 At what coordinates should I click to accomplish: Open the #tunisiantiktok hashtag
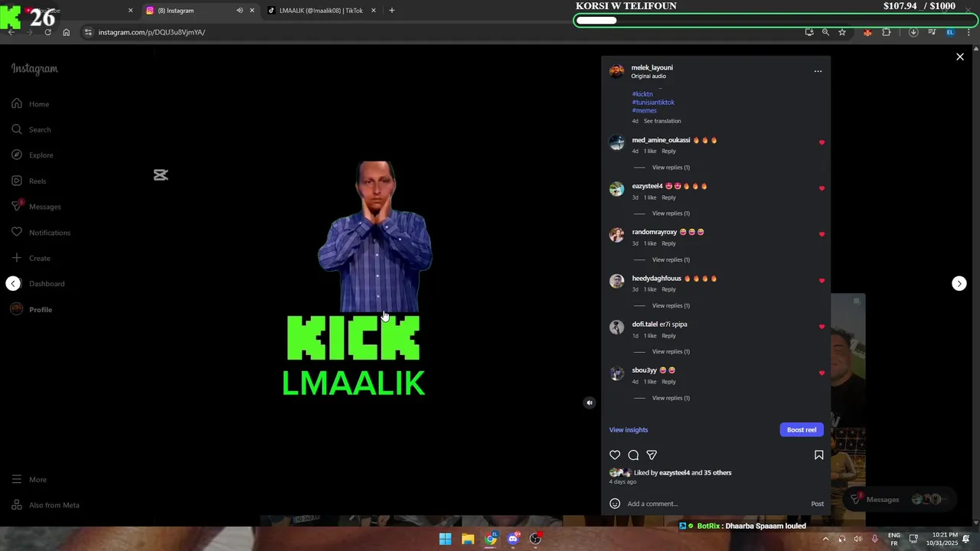(x=653, y=103)
